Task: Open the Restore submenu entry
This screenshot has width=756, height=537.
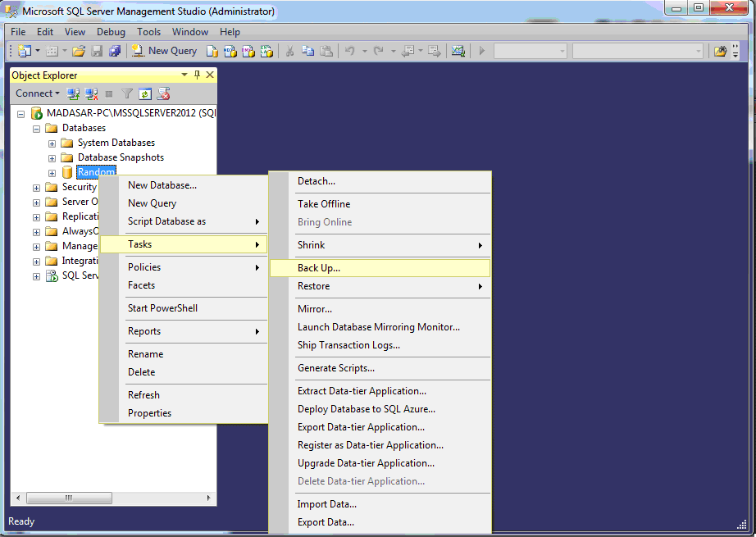Action: [314, 286]
